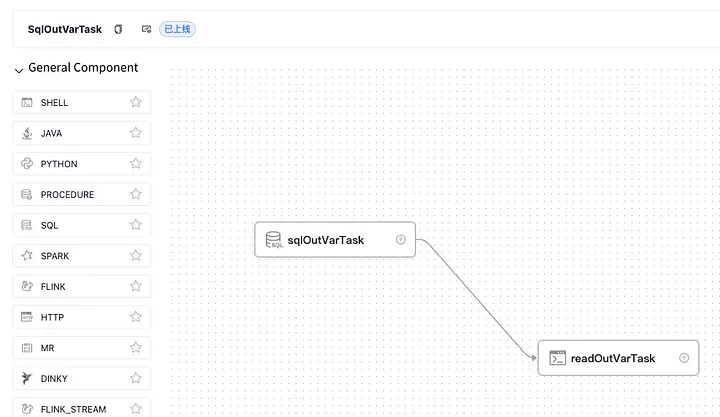Click the MR component icon
Image resolution: width=720 pixels, height=417 pixels.
[x=27, y=348]
